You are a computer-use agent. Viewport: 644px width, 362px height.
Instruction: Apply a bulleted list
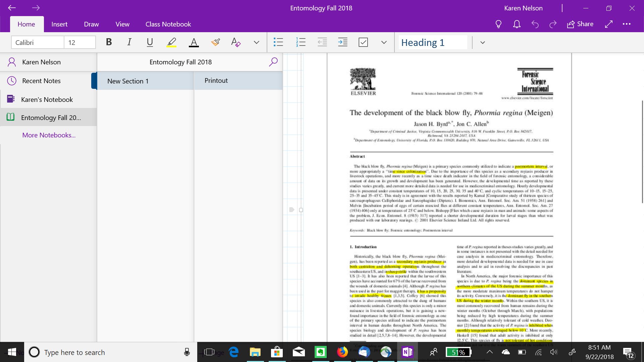point(278,42)
